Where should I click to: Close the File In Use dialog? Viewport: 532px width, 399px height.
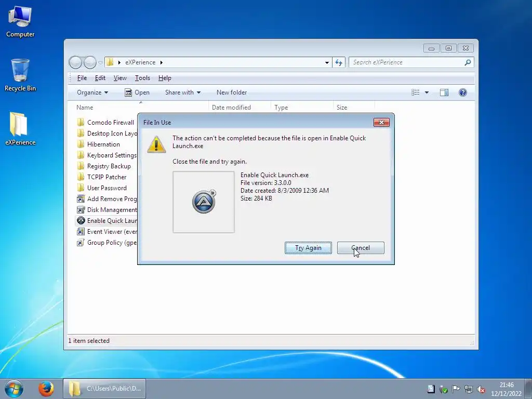(x=381, y=122)
